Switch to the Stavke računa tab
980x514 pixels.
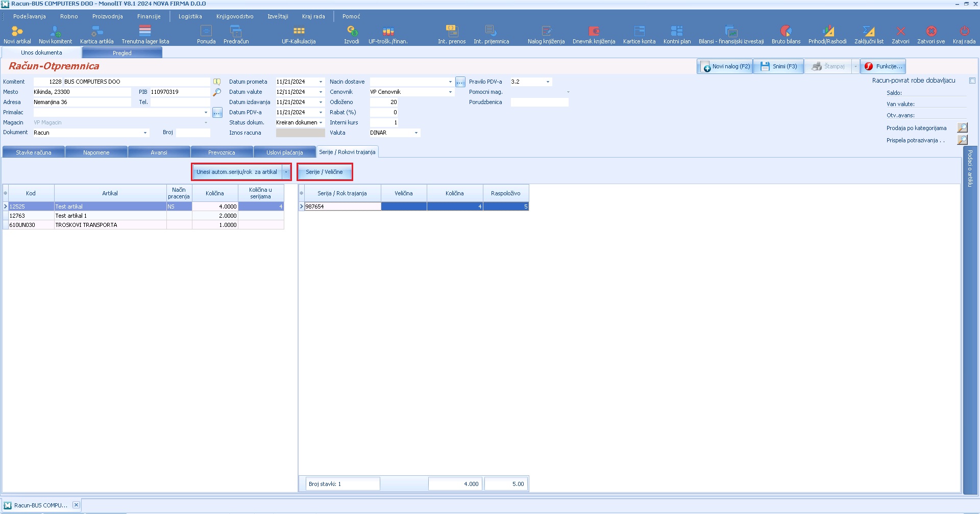point(34,152)
